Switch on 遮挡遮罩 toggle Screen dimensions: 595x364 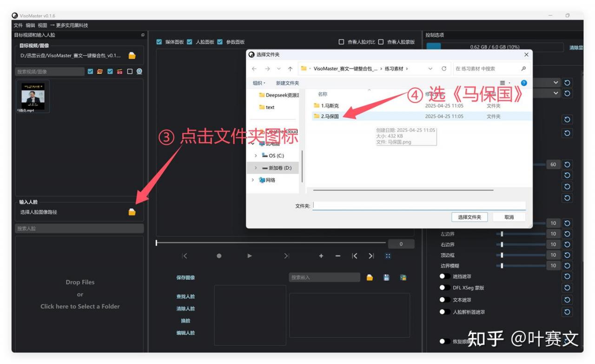[445, 277]
